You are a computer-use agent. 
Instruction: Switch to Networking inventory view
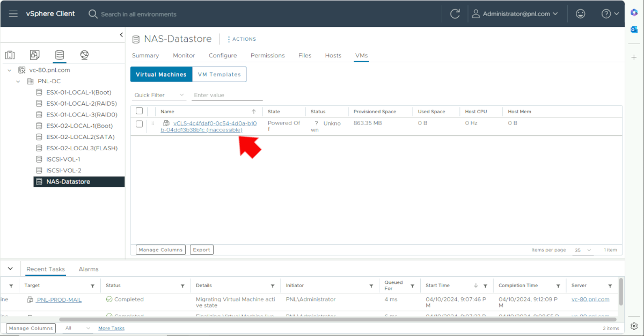(84, 55)
